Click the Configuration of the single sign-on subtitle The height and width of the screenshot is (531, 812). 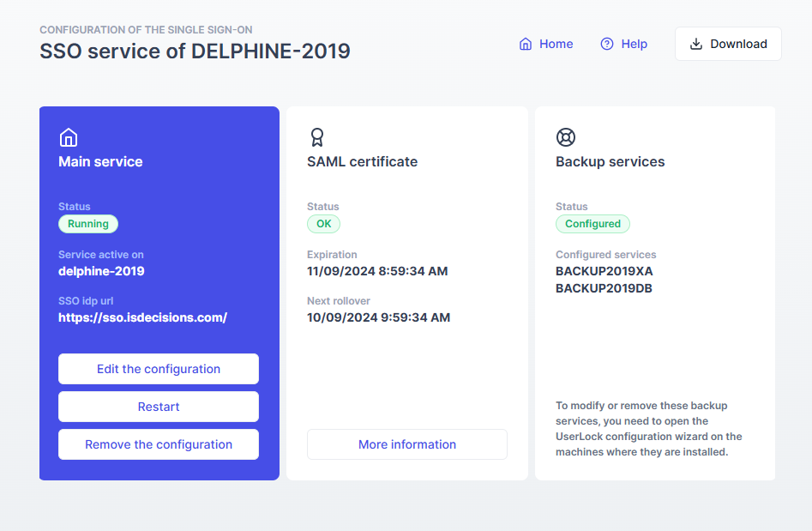[x=146, y=30]
